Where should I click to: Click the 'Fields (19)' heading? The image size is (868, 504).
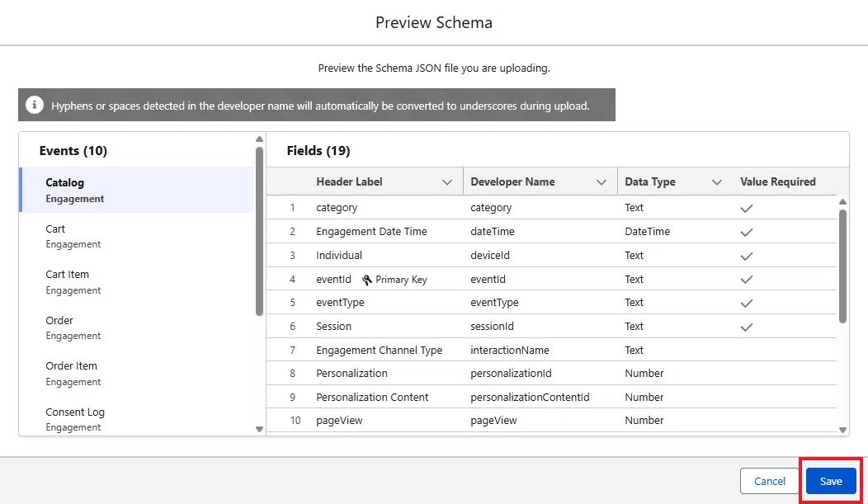[318, 150]
